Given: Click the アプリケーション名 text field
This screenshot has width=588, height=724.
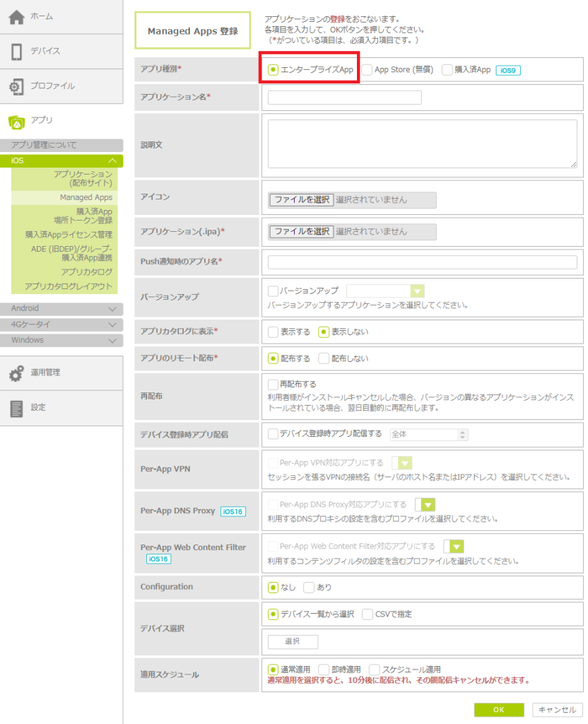Looking at the screenshot, I should [345, 98].
